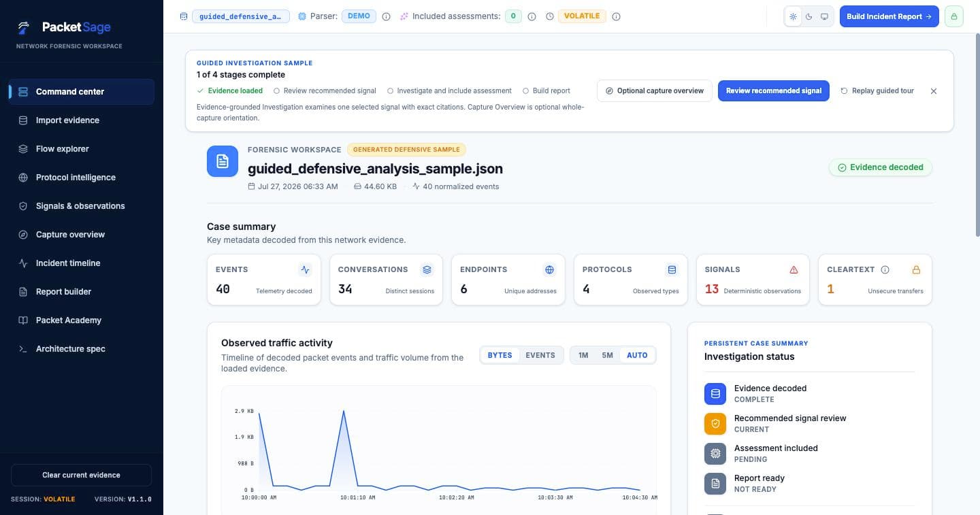
Task: Click the Architecture spec terminal icon
Action: click(x=23, y=349)
